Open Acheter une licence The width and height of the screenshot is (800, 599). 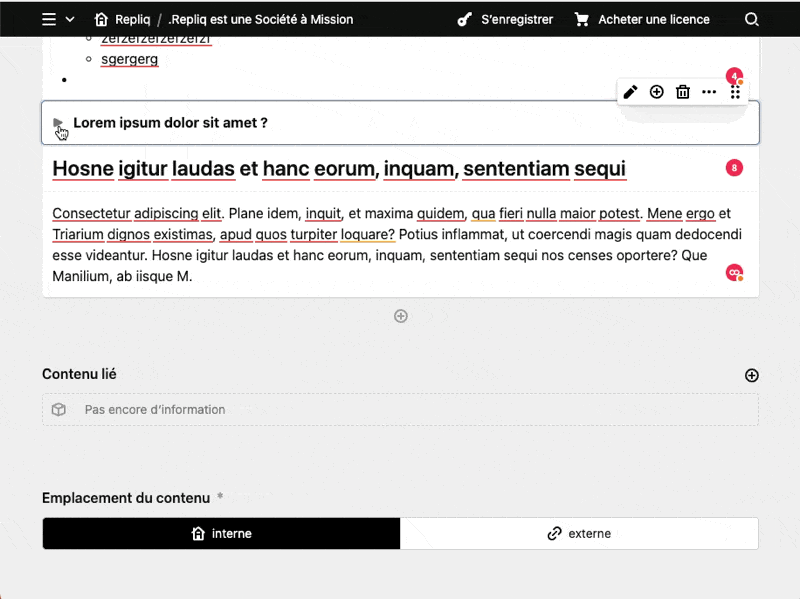(x=654, y=19)
